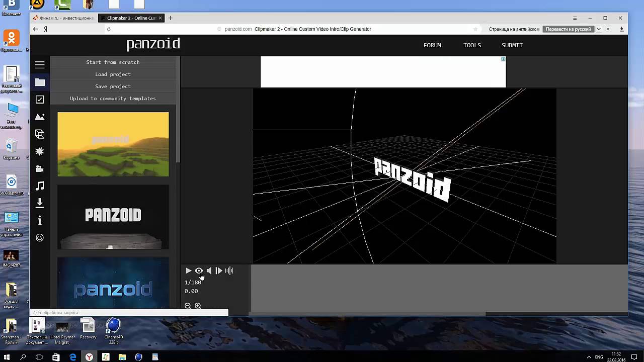Open the smiley face icon in sidebar
This screenshot has width=644, height=362.
point(40,238)
